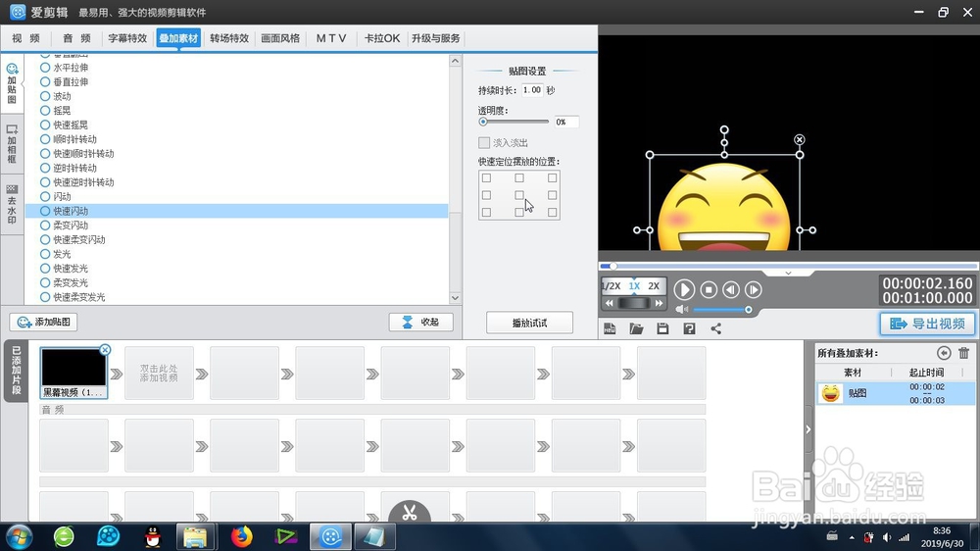The image size is (980, 551).
Task: Stop the video preview
Action: click(x=709, y=289)
